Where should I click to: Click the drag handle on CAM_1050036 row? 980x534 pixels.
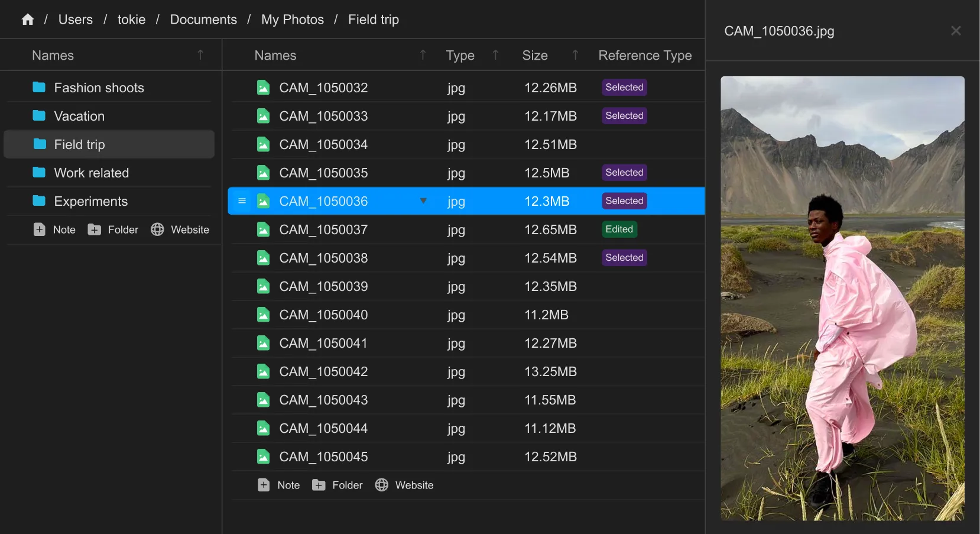point(242,201)
